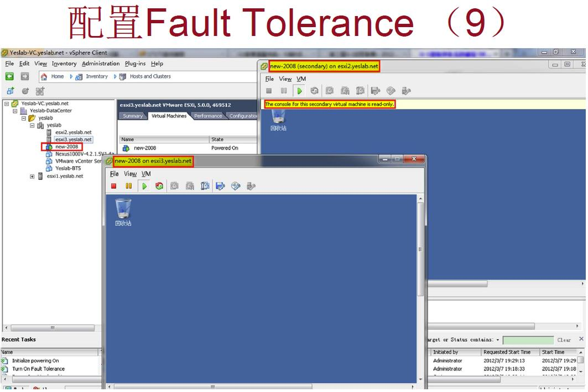Expand the esxi1.yeslab.net host node
Screen dimensions: 588x392
click(x=32, y=176)
